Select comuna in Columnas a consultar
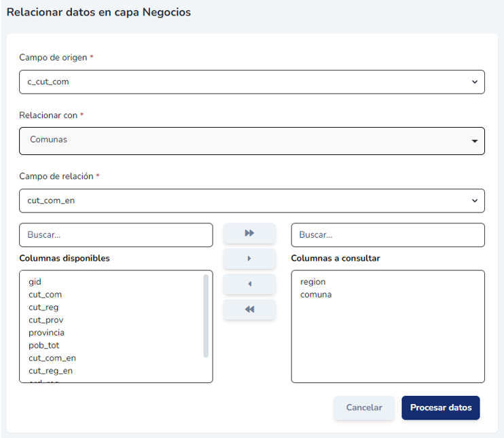The image size is (504, 438). pyautogui.click(x=315, y=295)
